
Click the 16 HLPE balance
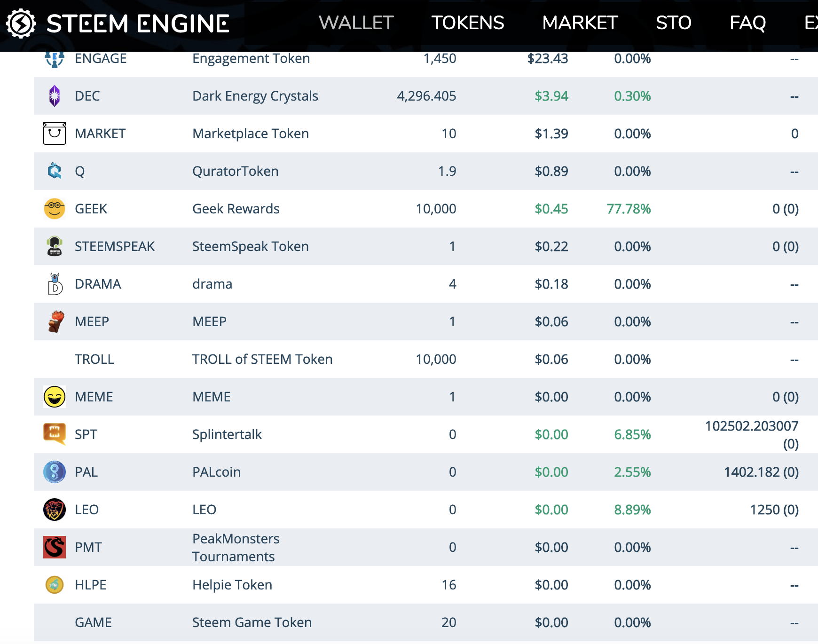(449, 585)
